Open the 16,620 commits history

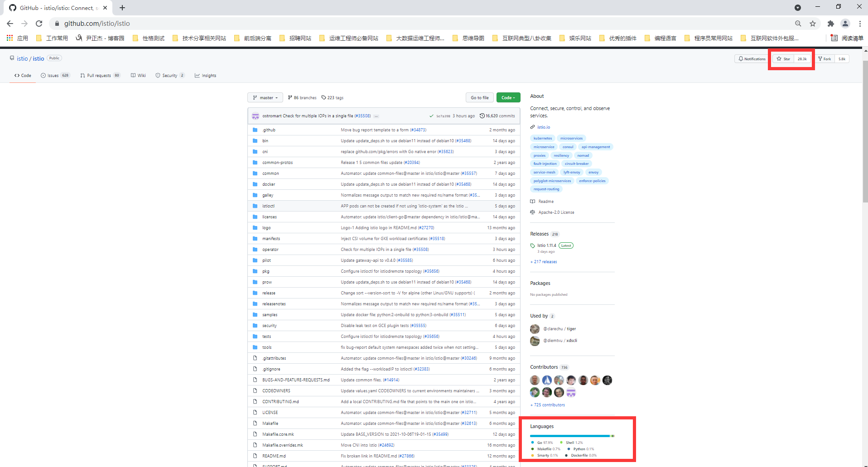(497, 116)
